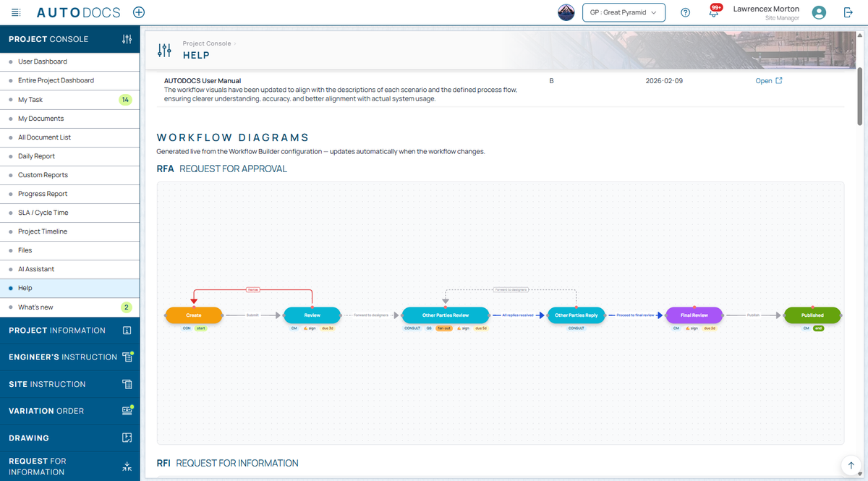This screenshot has width=868, height=481.
Task: Open the GP : Great Pyramid project dropdown
Action: (624, 12)
